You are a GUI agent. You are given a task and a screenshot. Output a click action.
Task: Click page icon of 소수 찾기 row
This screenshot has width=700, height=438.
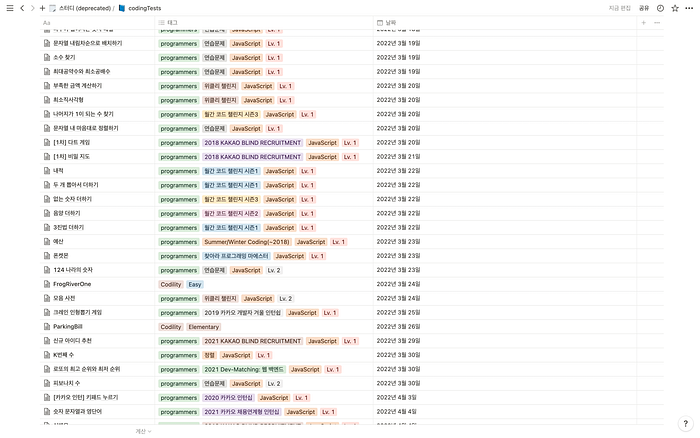coord(47,57)
